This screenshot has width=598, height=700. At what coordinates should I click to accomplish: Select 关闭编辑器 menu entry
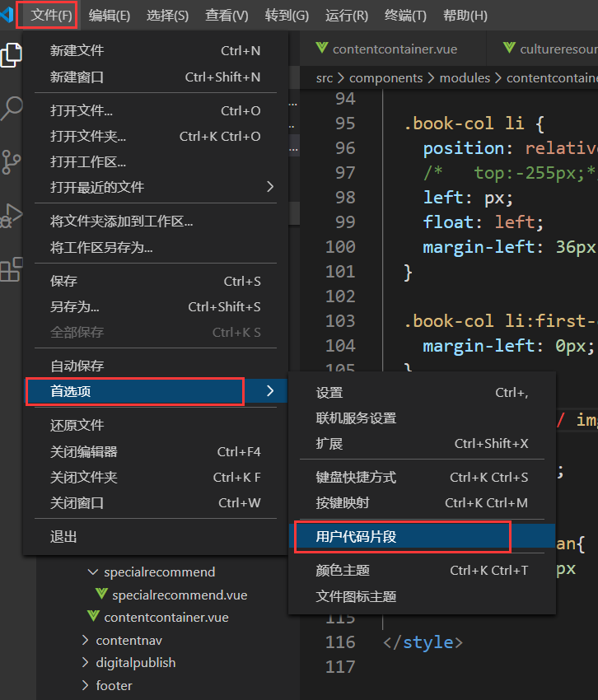(156, 451)
